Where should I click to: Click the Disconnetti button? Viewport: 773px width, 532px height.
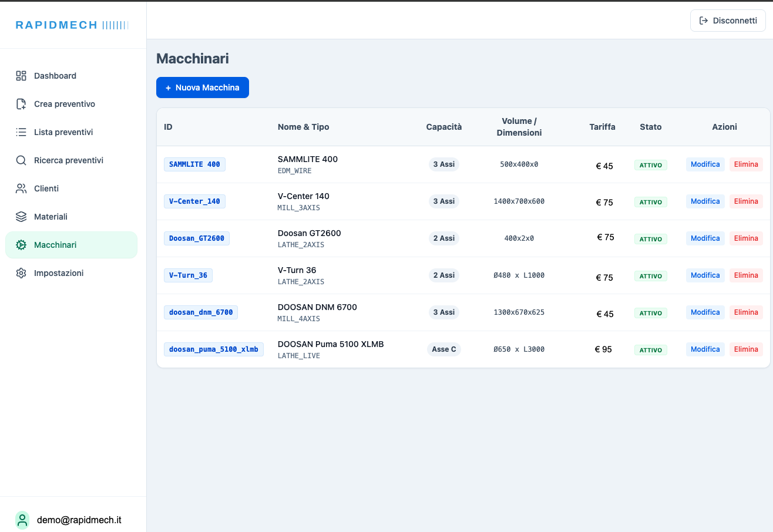pos(728,21)
